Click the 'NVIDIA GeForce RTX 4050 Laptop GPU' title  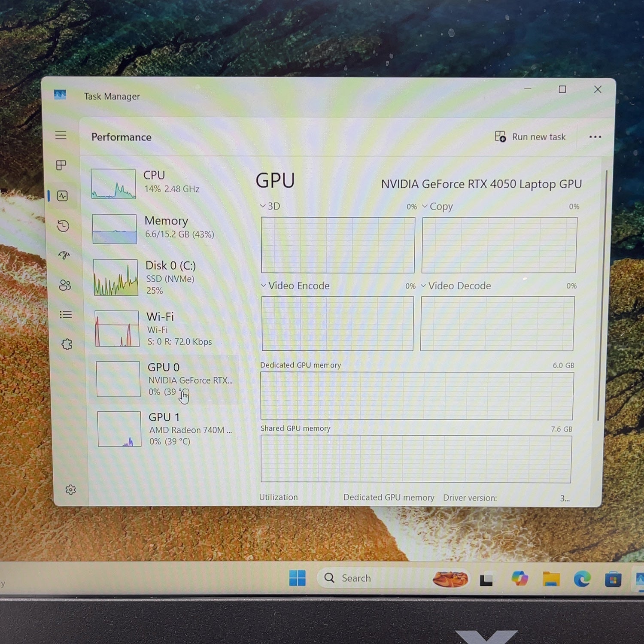[481, 184]
